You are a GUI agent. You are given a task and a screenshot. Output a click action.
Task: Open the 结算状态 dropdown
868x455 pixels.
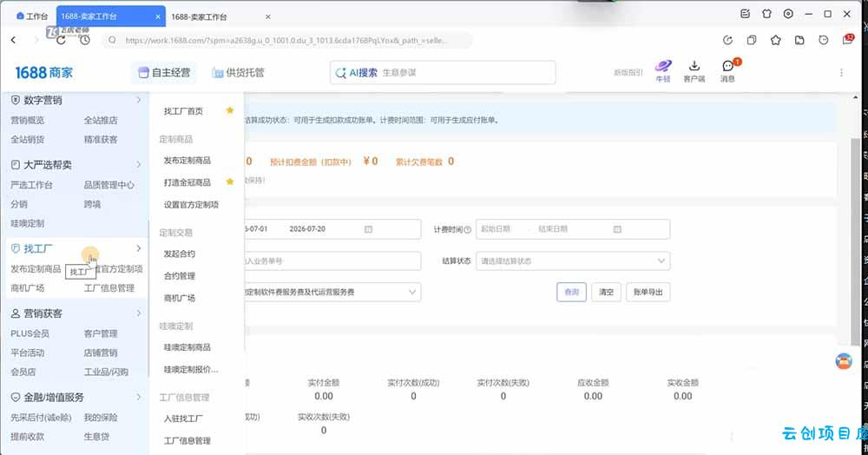[x=573, y=260]
